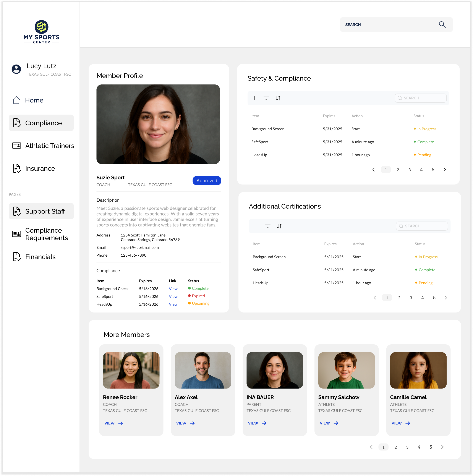Click the magnifier icon in top search bar
473x476 pixels.
click(442, 25)
